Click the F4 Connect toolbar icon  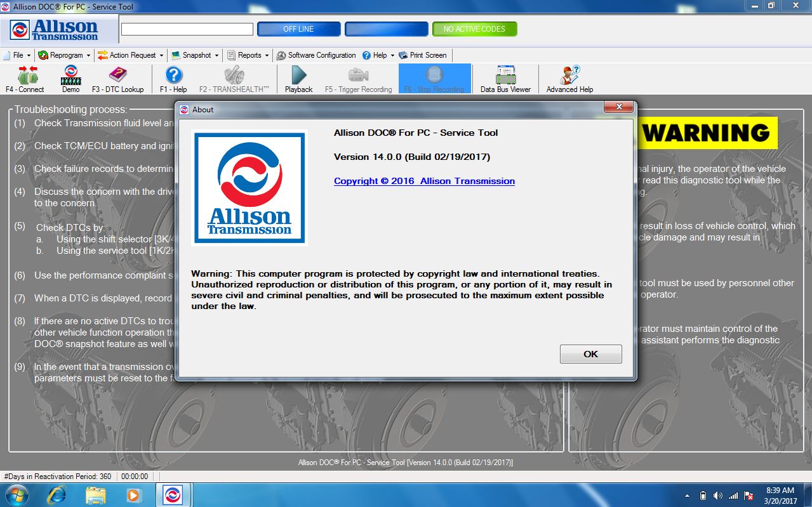tap(25, 79)
